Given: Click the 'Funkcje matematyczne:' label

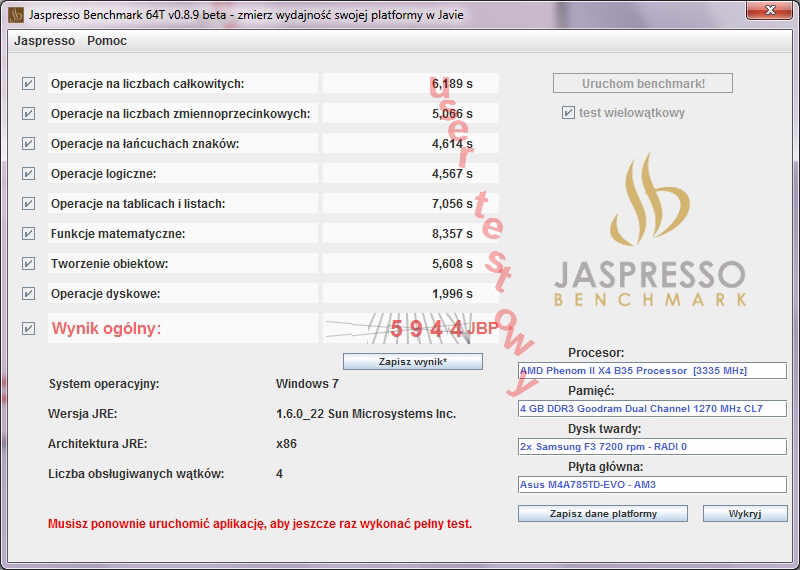Looking at the screenshot, I should [x=118, y=233].
